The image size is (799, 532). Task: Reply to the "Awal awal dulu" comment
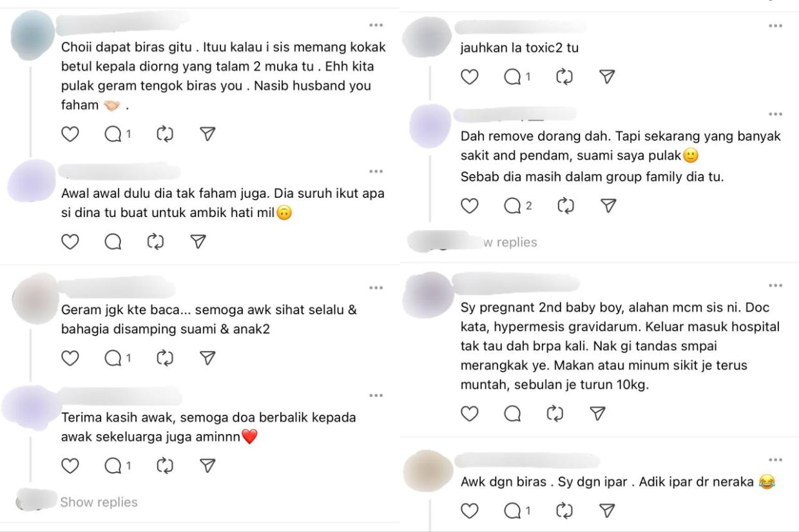click(x=113, y=242)
